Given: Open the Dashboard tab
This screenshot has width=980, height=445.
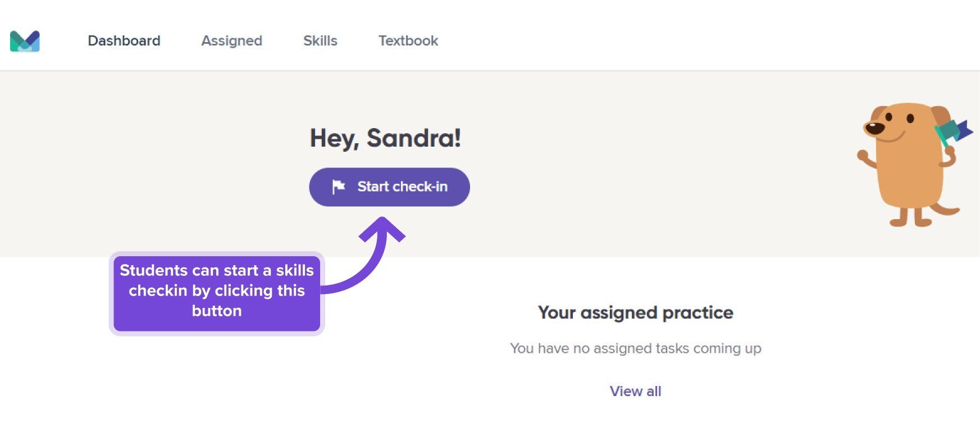Looking at the screenshot, I should [124, 41].
